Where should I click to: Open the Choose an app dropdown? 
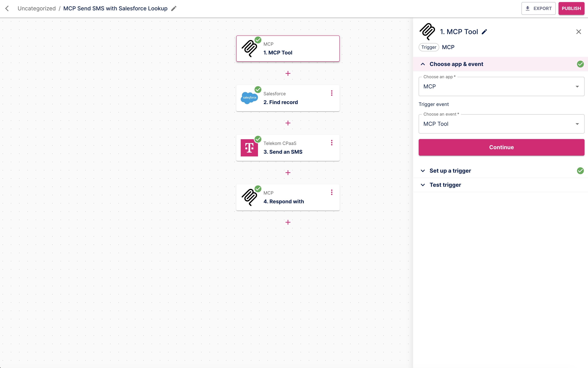501,87
